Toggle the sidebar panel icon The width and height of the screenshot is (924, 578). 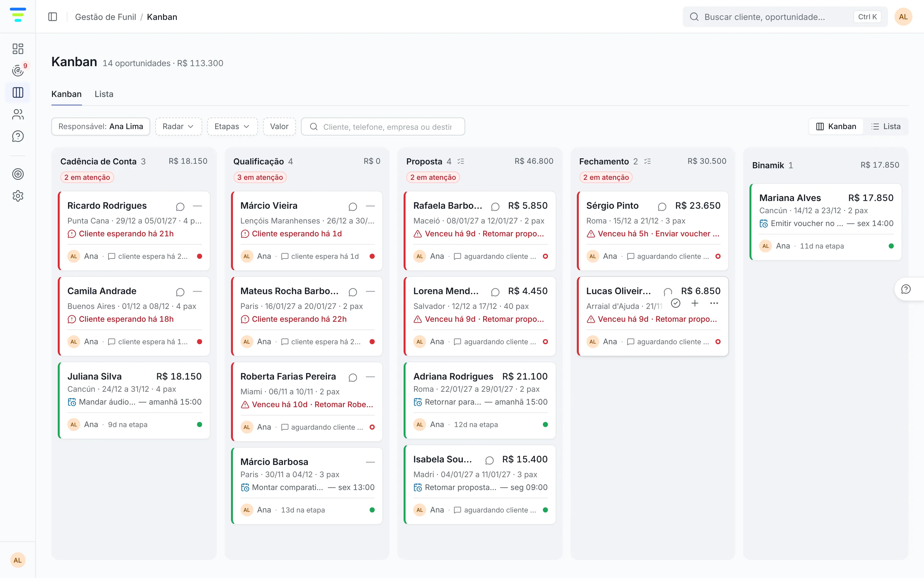coord(53,17)
